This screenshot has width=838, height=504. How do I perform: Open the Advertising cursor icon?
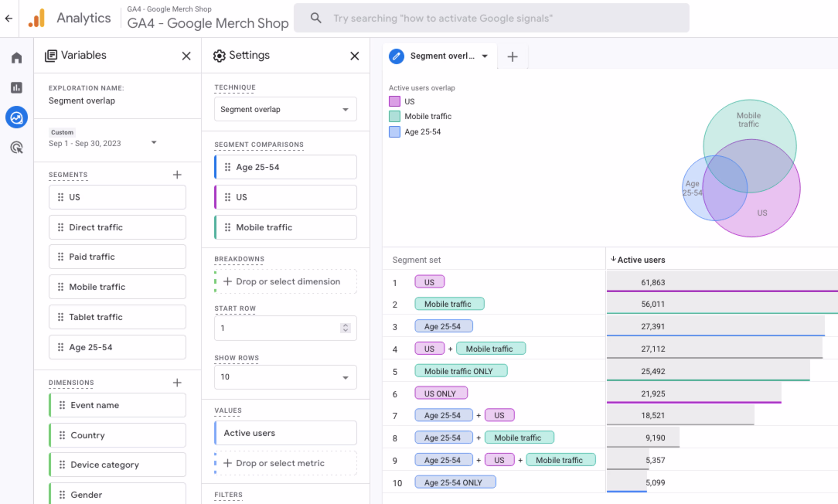(x=16, y=147)
